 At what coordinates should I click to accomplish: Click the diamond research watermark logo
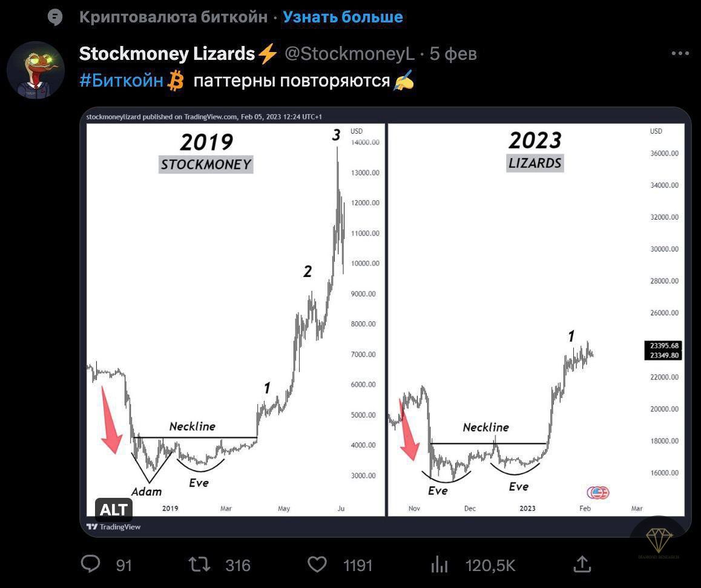[x=659, y=543]
